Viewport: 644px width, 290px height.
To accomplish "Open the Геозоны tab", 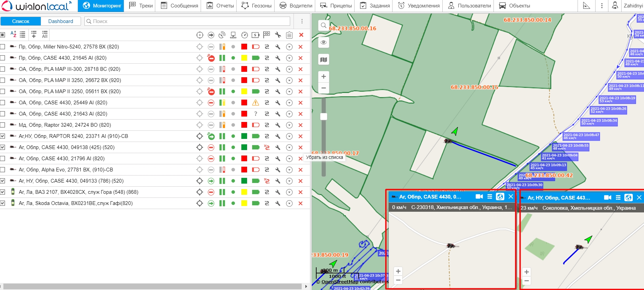I will pyautogui.click(x=256, y=6).
